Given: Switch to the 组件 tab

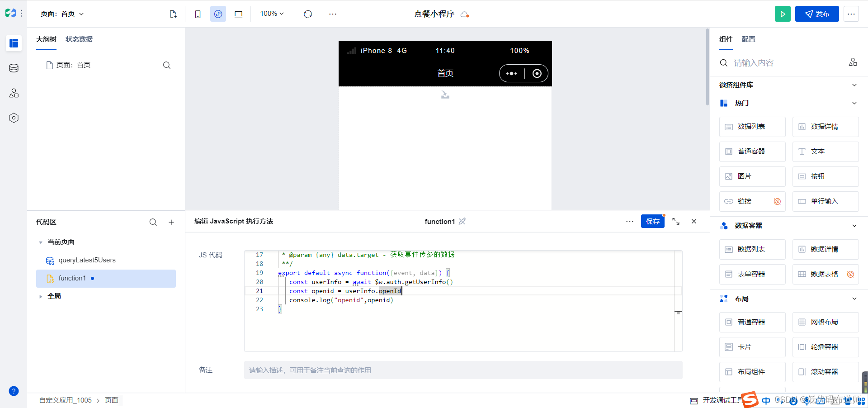Looking at the screenshot, I should [726, 39].
